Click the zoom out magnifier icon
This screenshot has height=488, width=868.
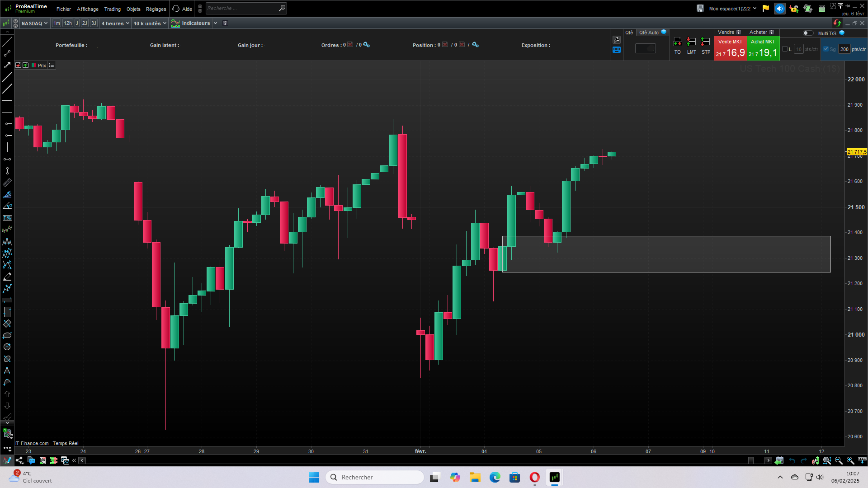pyautogui.click(x=839, y=460)
